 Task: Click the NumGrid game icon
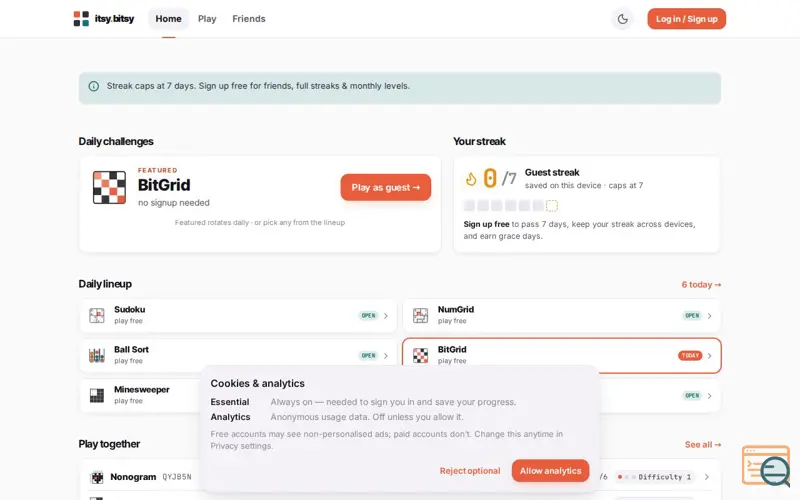pos(420,315)
